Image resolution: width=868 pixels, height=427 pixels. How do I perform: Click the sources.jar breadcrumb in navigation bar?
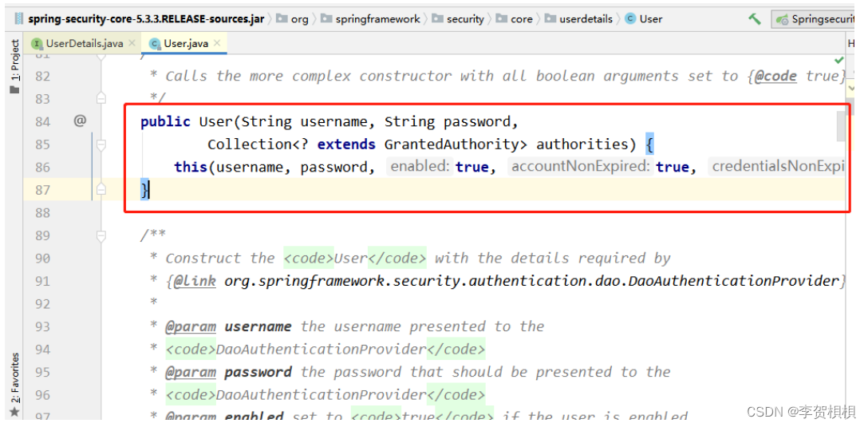(x=140, y=19)
